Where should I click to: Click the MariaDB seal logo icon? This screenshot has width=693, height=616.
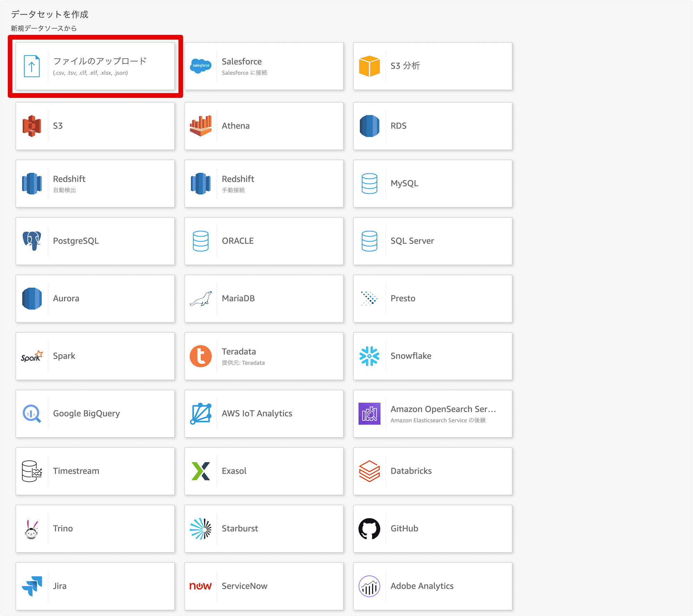pyautogui.click(x=201, y=298)
